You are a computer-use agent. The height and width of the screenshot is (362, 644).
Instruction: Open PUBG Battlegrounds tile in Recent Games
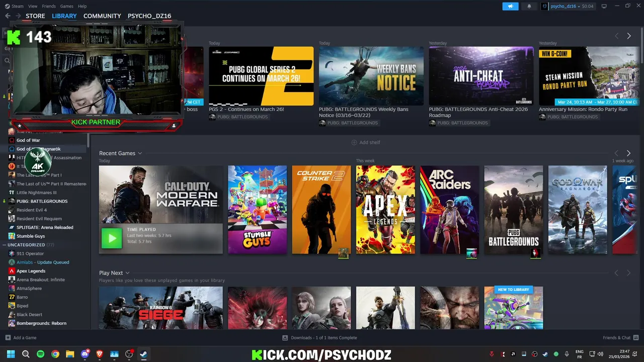point(514,210)
